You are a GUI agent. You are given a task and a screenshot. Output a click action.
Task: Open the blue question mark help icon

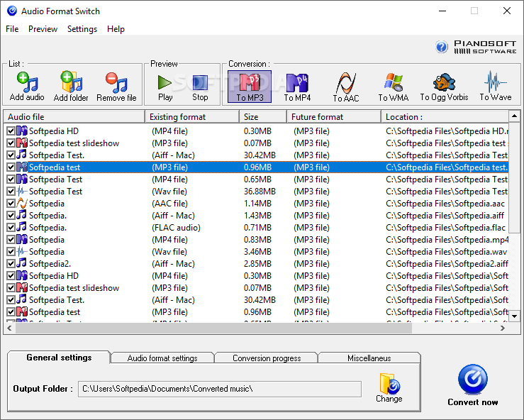point(442,47)
